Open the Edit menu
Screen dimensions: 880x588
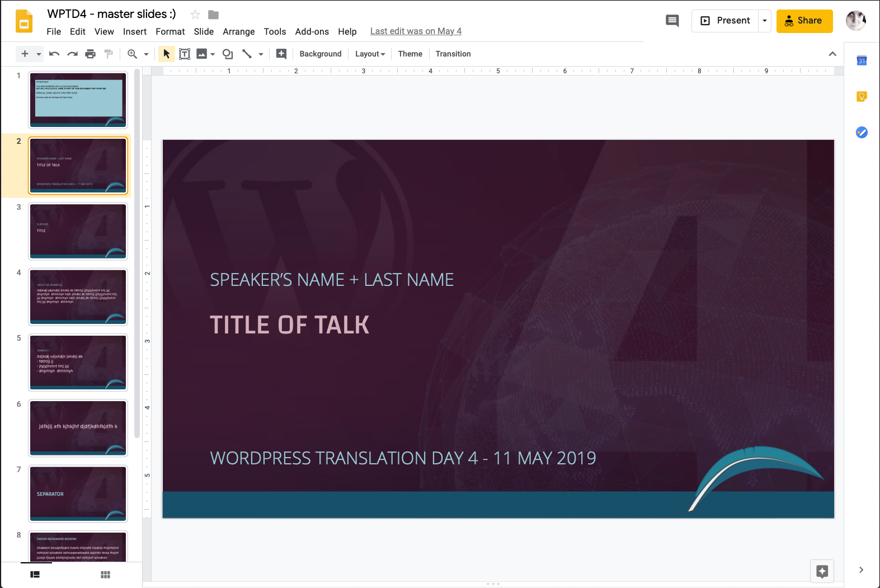tap(78, 31)
